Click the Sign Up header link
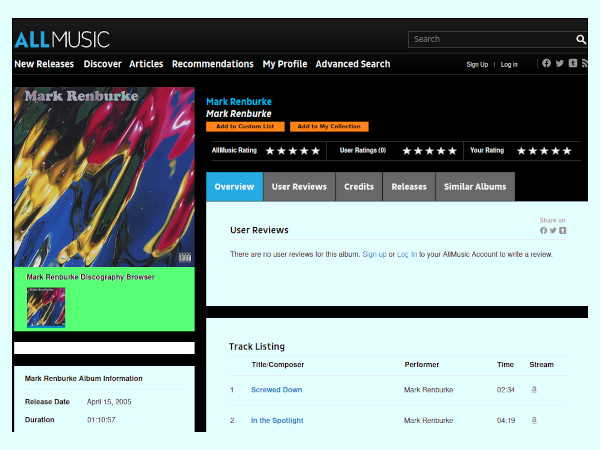 tap(477, 65)
